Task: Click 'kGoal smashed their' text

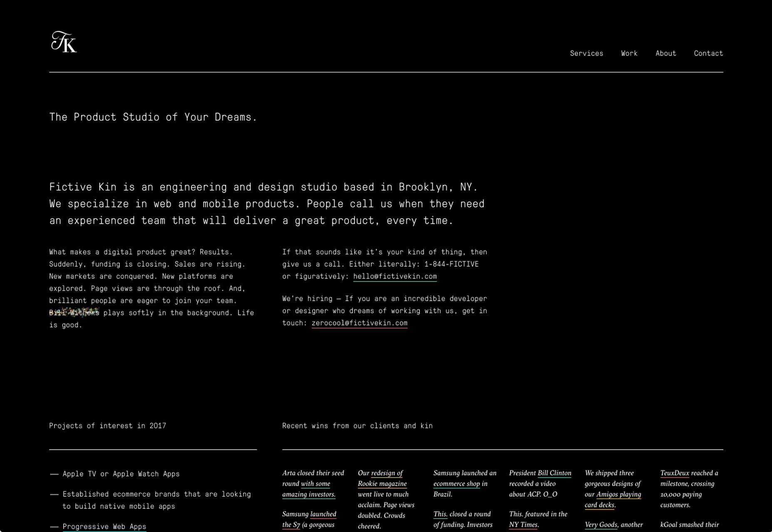Action: (x=690, y=525)
